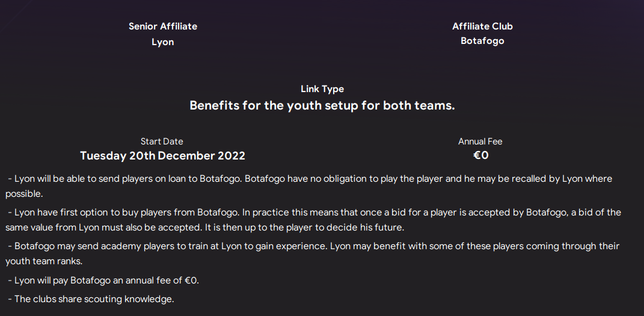Click the Senior Affiliate heading
Screen dimensions: 644x316
(162, 26)
